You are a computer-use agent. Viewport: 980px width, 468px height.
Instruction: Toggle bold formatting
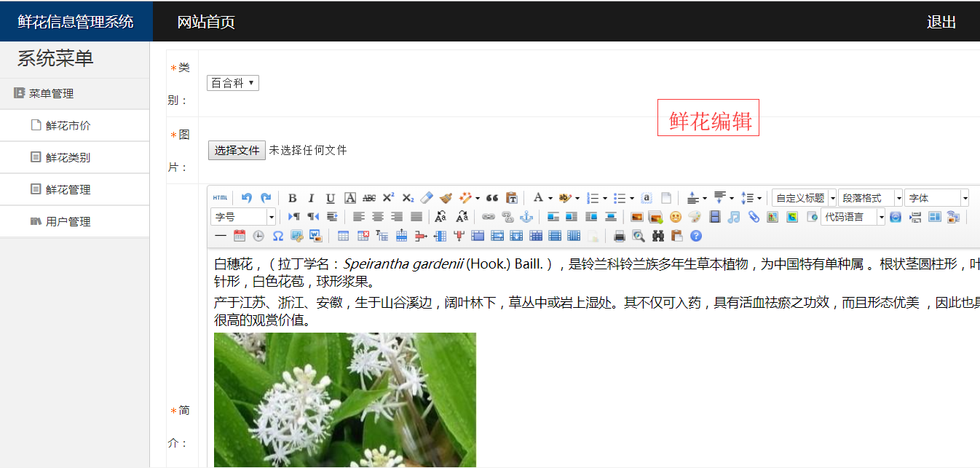coord(292,198)
